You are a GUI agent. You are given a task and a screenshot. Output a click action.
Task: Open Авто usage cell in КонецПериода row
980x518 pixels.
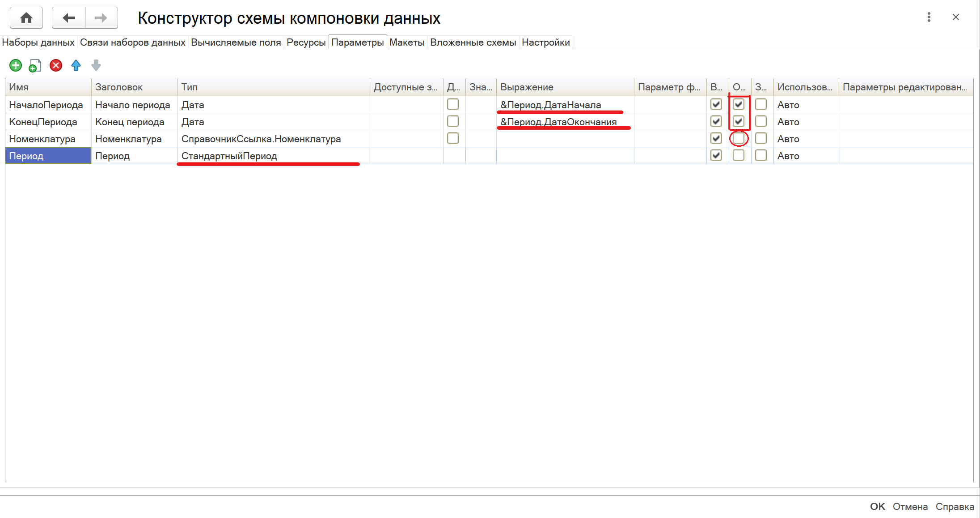tap(806, 122)
